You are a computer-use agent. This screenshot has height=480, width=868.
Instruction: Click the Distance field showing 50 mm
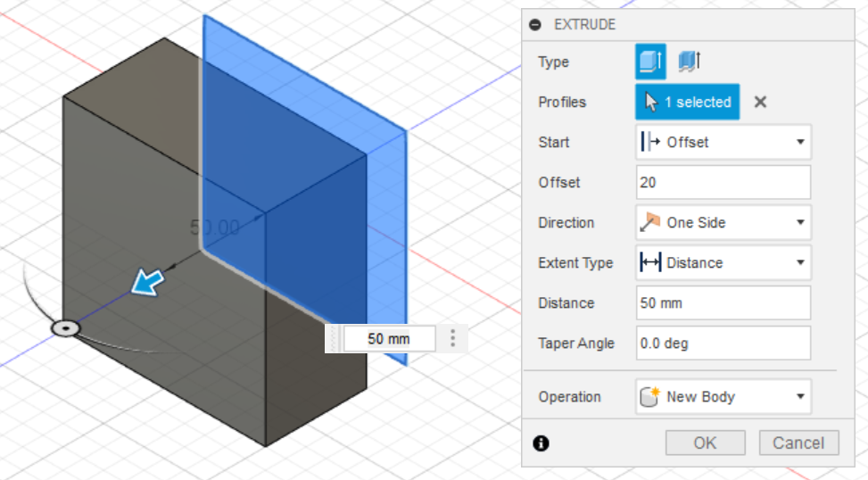pos(723,302)
